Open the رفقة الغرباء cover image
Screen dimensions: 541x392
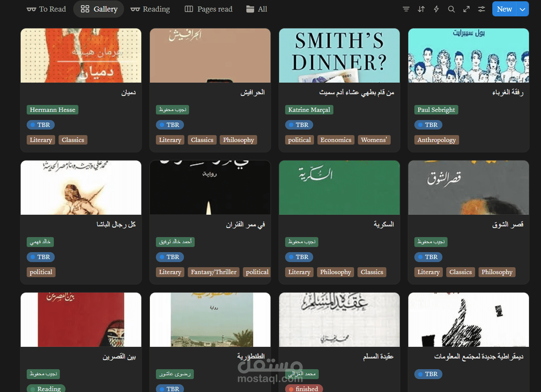coord(469,56)
